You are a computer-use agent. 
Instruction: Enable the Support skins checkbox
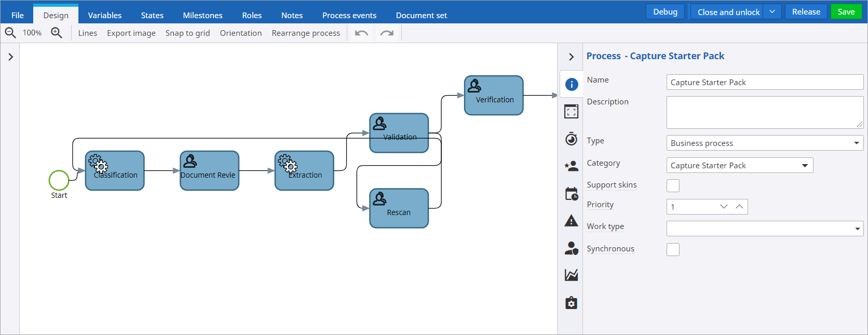click(673, 186)
